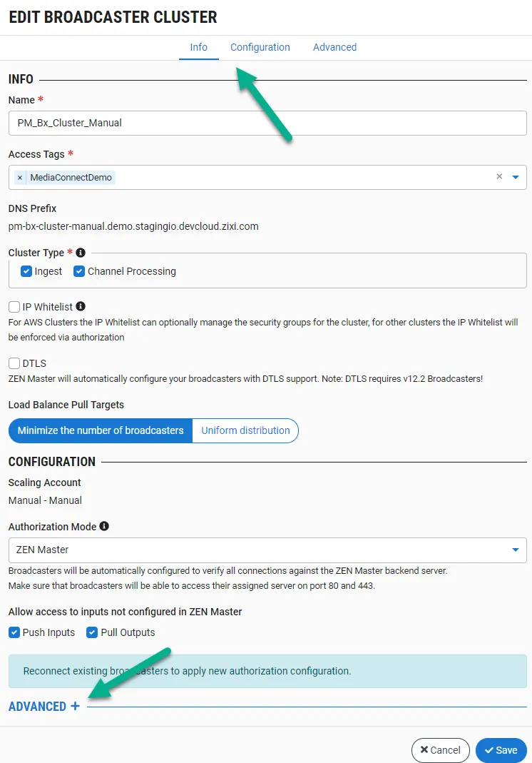Enable the DTLS checkbox
The height and width of the screenshot is (763, 532).
pos(14,363)
